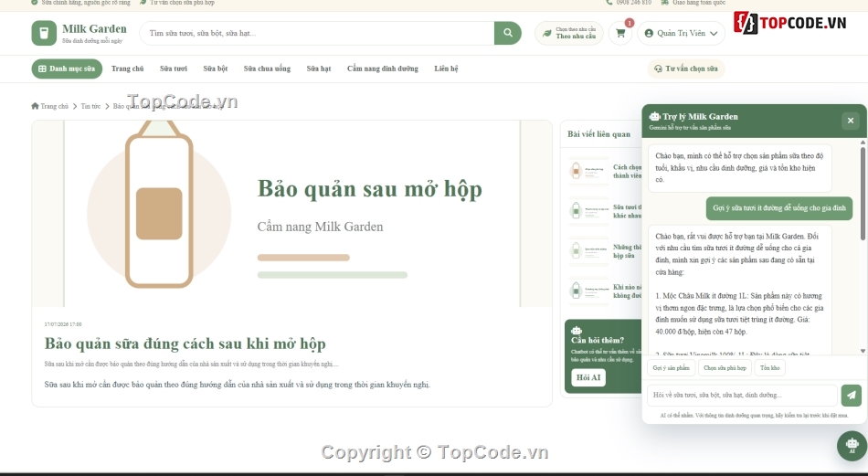Click Trang chủ breadcrumb link

[x=54, y=106]
